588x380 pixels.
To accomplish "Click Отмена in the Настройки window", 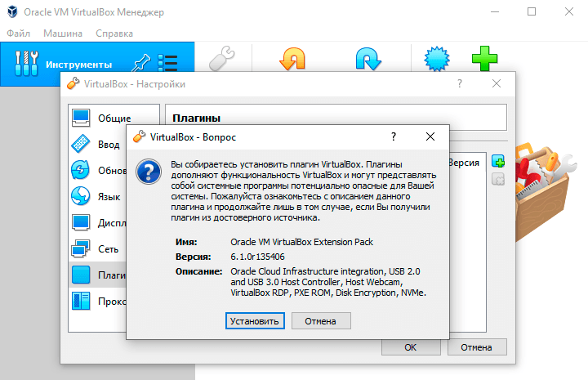I will 477,347.
